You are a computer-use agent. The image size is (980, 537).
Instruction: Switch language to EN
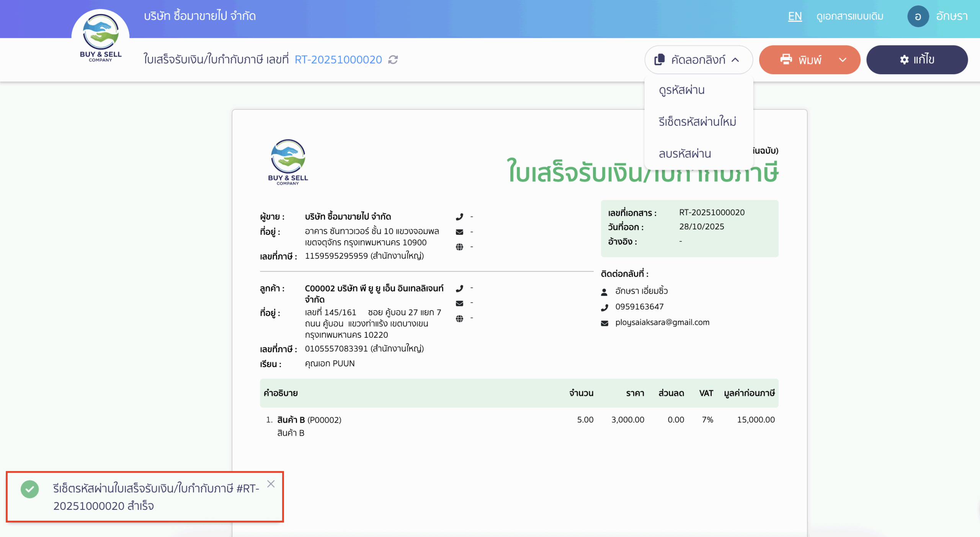(x=795, y=16)
